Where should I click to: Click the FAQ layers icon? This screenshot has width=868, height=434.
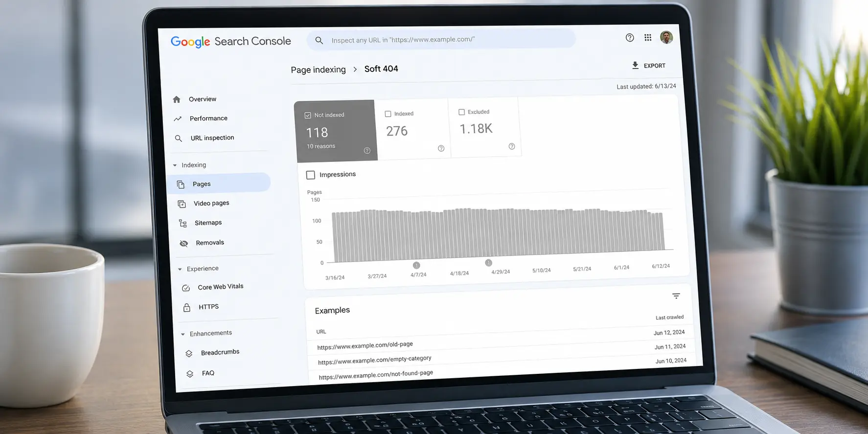click(x=190, y=374)
